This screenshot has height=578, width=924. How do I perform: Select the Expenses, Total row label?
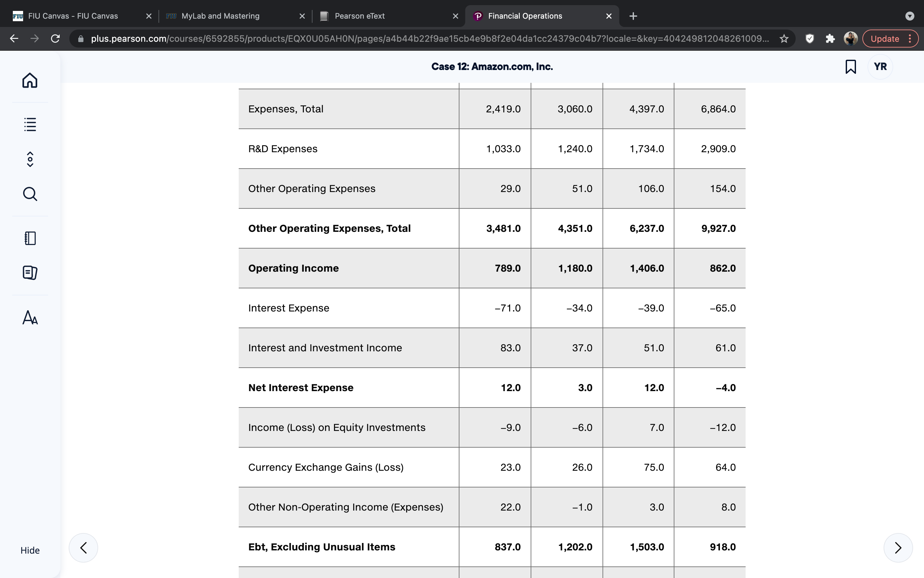(286, 109)
